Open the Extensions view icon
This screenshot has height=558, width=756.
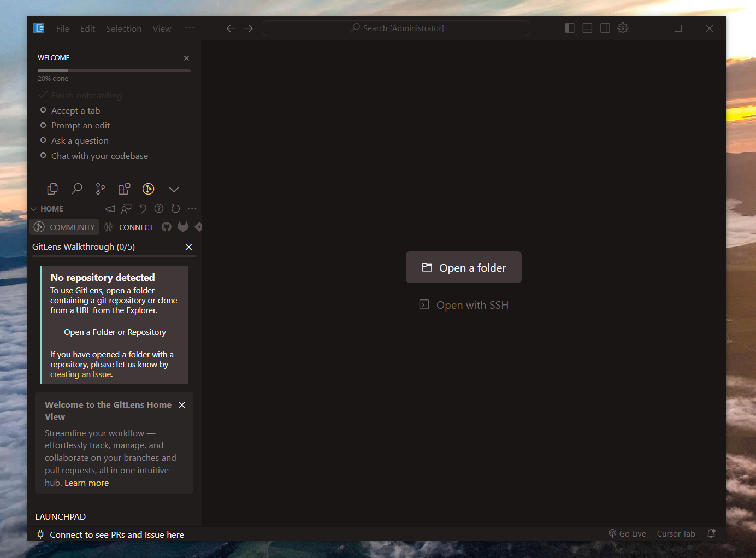click(x=125, y=189)
